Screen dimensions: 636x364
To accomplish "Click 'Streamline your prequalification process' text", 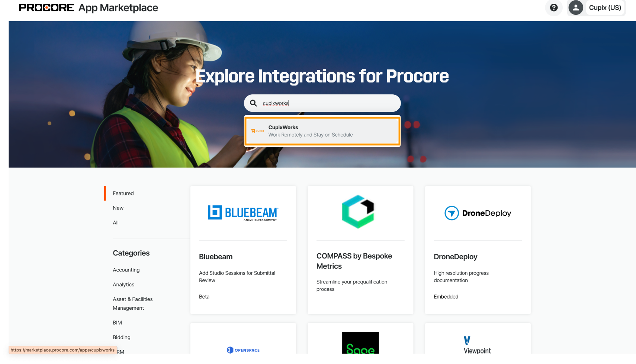I will point(352,286).
